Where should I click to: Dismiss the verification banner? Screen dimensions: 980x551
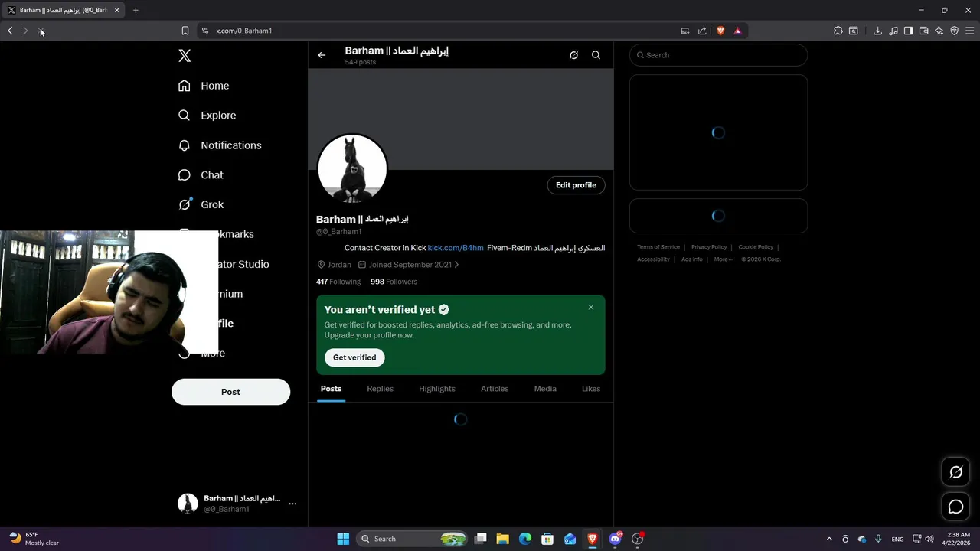(591, 307)
